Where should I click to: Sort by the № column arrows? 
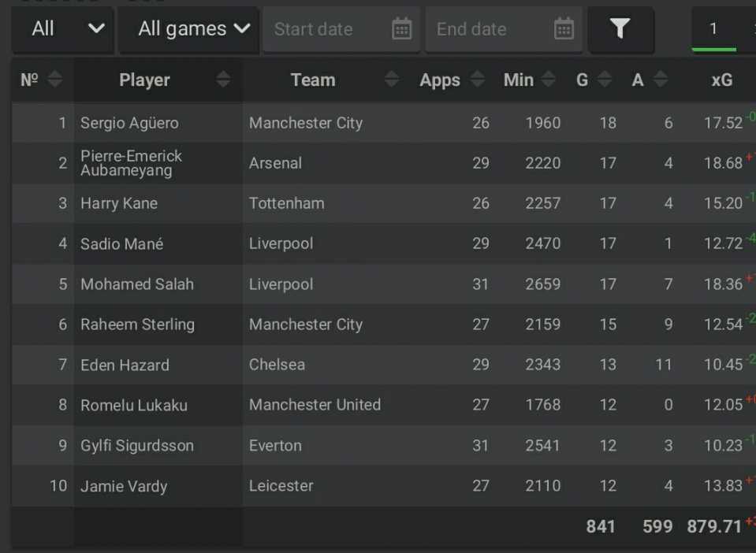point(55,80)
